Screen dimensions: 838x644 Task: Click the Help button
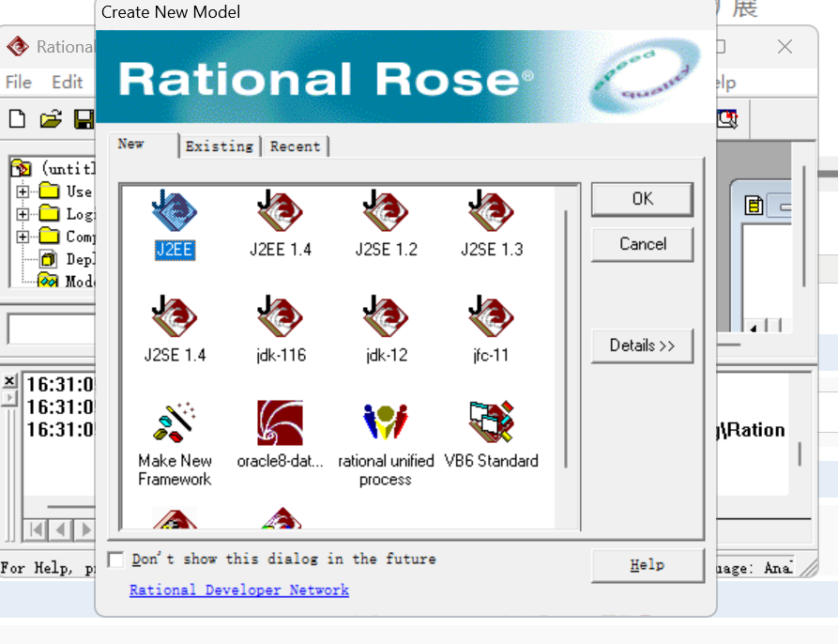click(648, 565)
